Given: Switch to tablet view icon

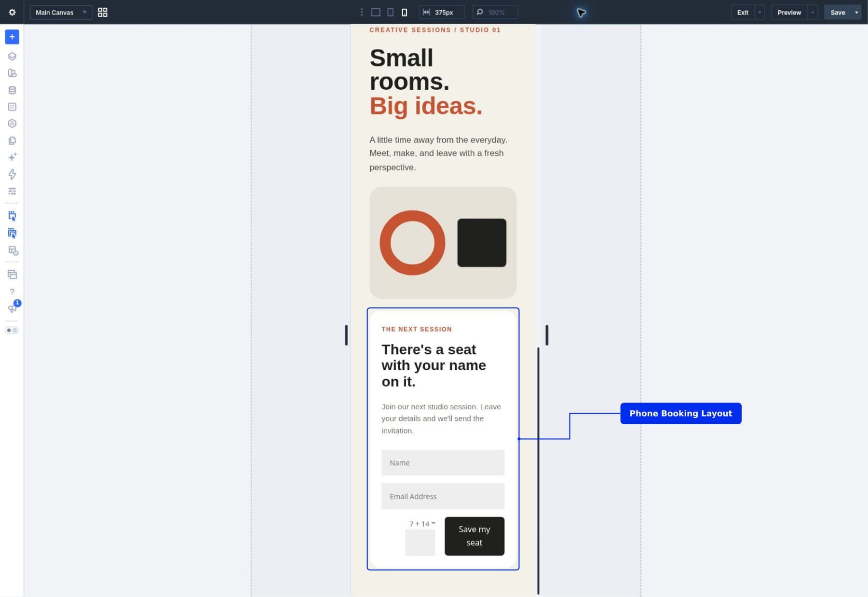Looking at the screenshot, I should coord(391,12).
